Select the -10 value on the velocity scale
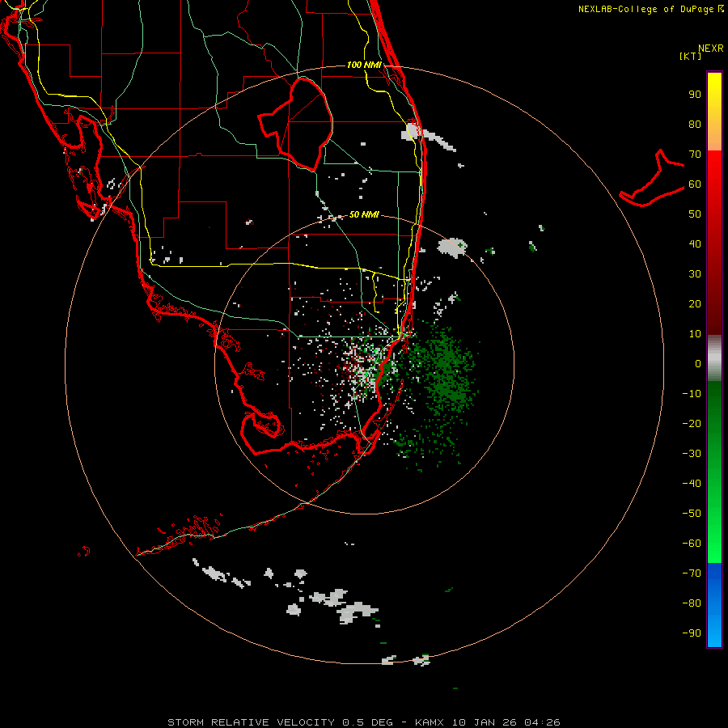 click(x=692, y=394)
